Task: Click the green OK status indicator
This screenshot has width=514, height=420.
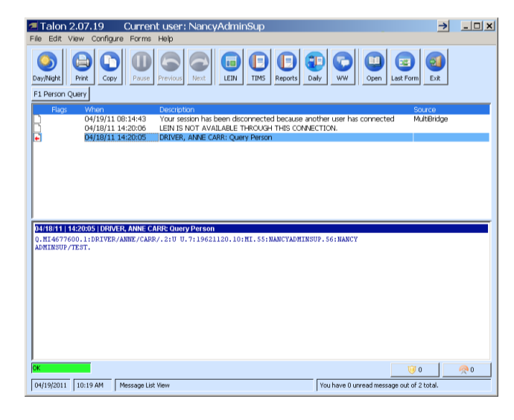Action: pyautogui.click(x=61, y=368)
